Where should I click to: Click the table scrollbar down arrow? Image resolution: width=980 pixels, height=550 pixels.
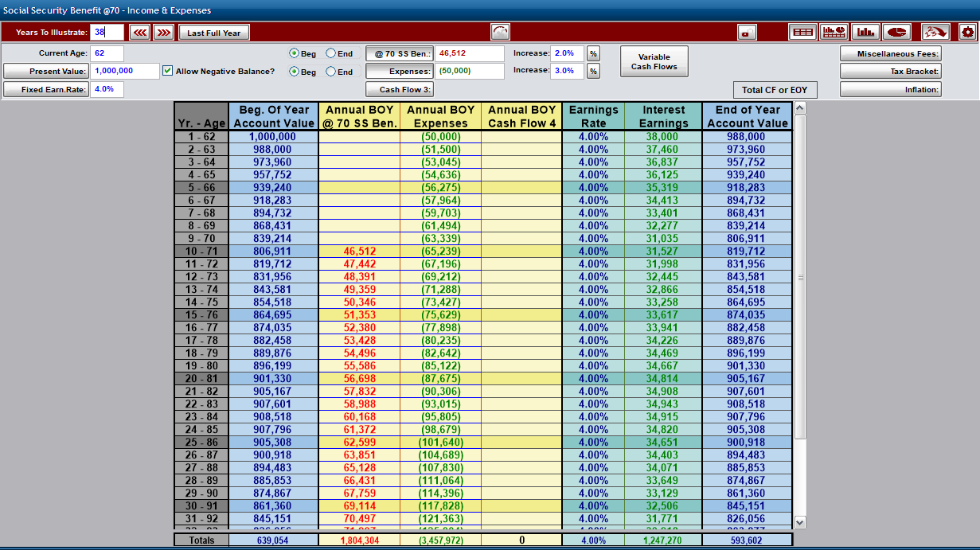pos(801,523)
